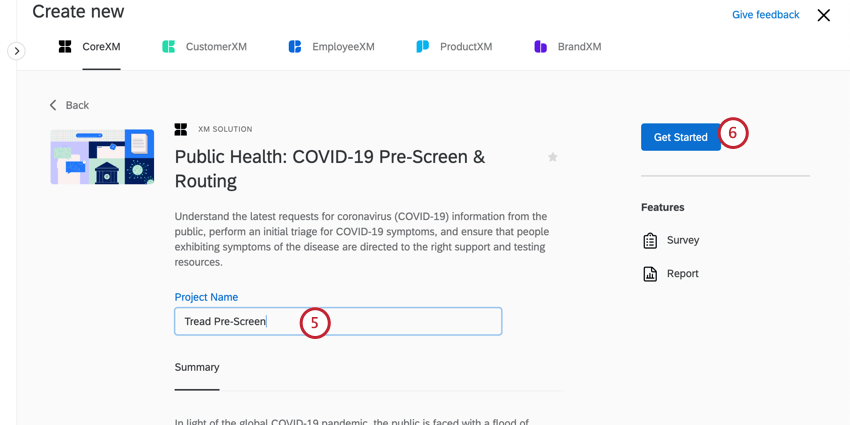850x425 pixels.
Task: Close the Create new dialog
Action: (x=823, y=15)
